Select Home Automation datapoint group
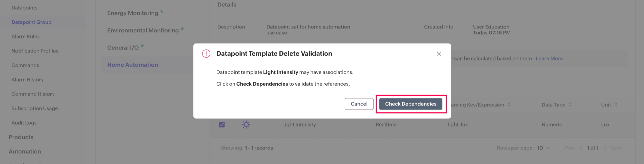644x164 pixels. click(133, 65)
